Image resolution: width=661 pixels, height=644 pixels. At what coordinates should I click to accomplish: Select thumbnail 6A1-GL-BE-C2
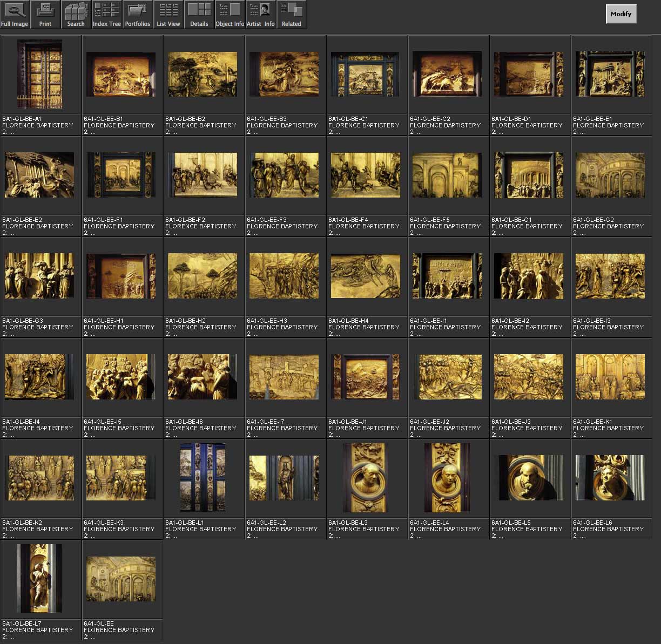tap(447, 74)
